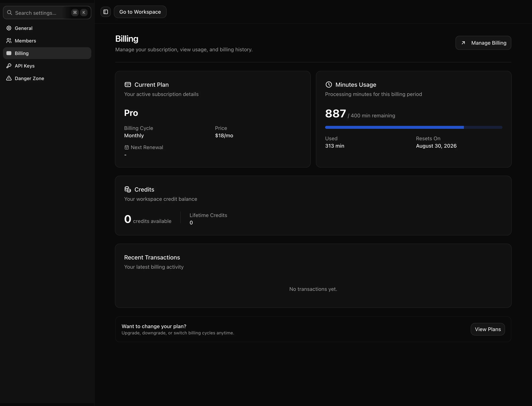Viewport: 532px width, 406px height.
Task: Toggle the sidebar panel icon
Action: (106, 12)
